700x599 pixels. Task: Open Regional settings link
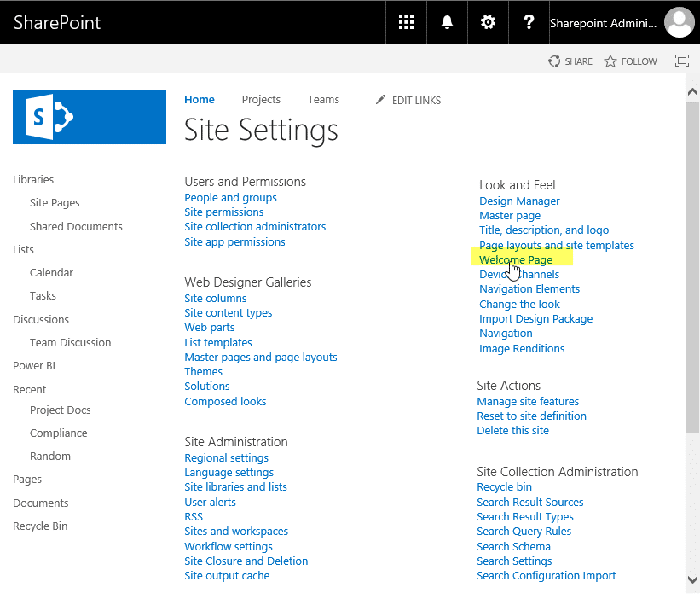tap(227, 458)
